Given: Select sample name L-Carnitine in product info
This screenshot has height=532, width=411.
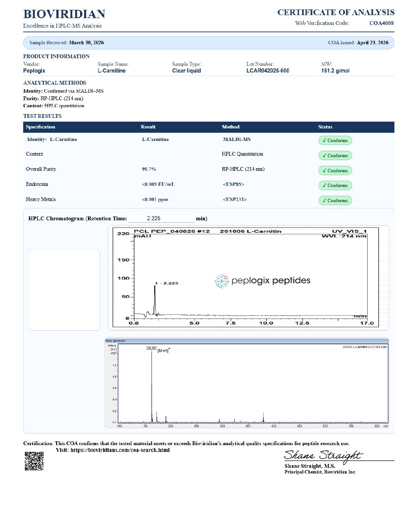Looking at the screenshot, I should pos(111,71).
